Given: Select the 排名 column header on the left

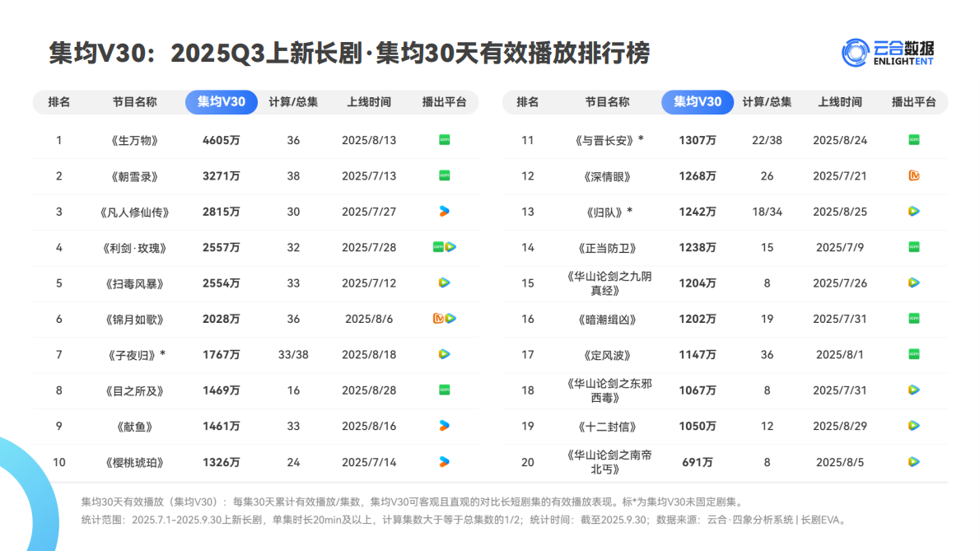Looking at the screenshot, I should [58, 102].
